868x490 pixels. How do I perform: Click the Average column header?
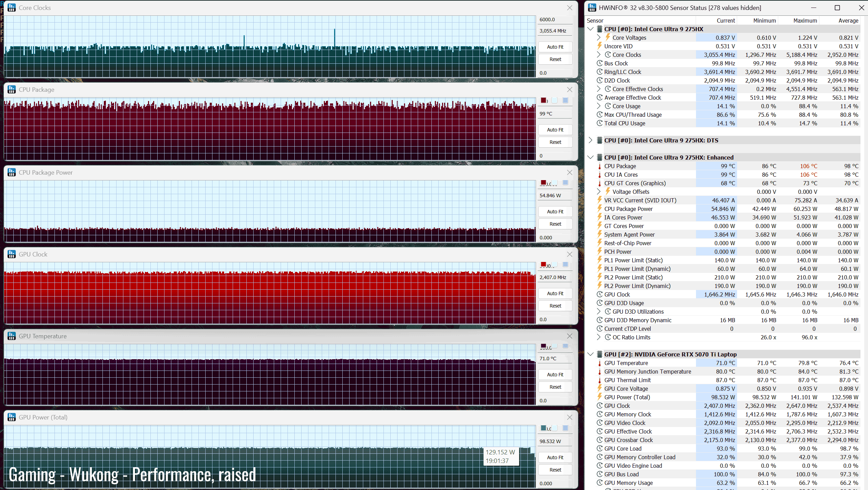(848, 21)
